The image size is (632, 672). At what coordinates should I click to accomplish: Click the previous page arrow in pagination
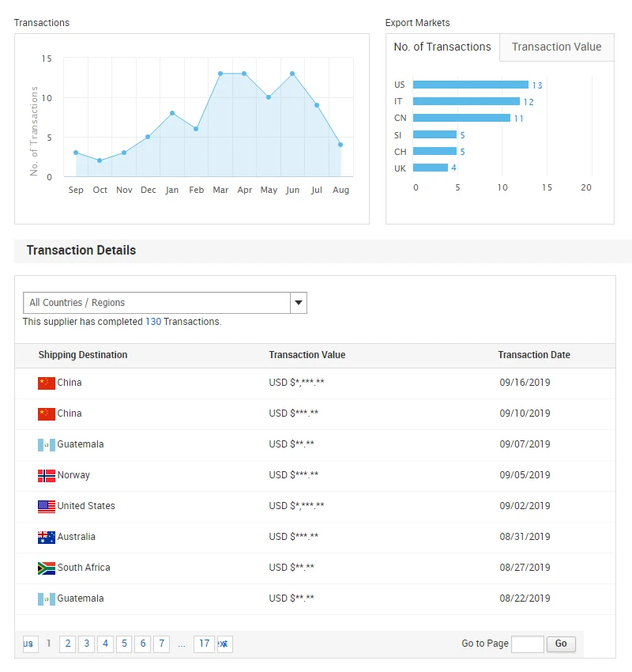pyautogui.click(x=29, y=644)
